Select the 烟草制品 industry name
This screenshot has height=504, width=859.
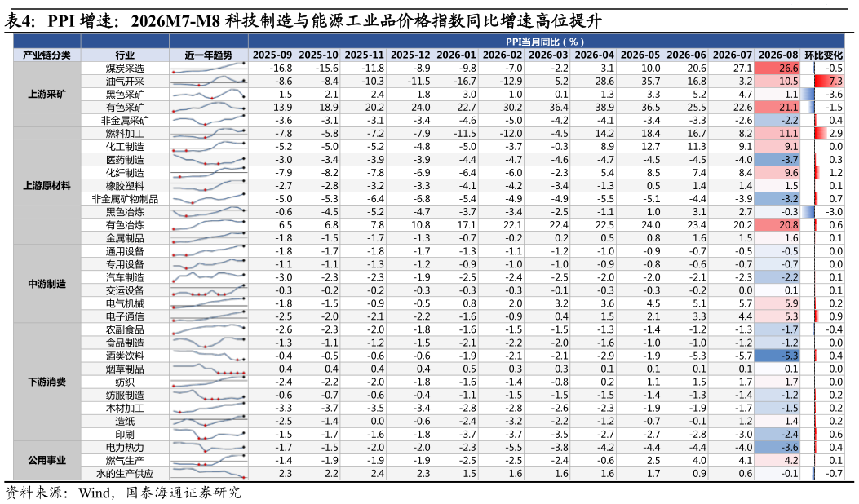coord(125,369)
